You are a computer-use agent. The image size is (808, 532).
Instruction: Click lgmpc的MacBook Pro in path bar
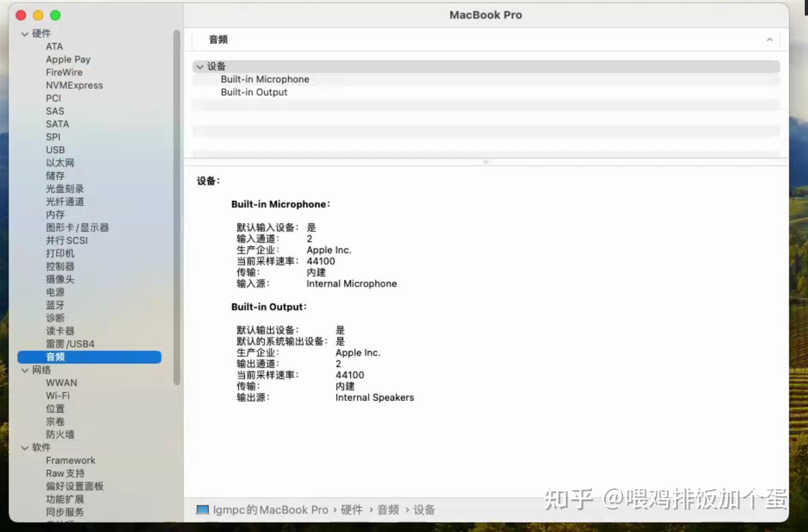click(x=271, y=510)
